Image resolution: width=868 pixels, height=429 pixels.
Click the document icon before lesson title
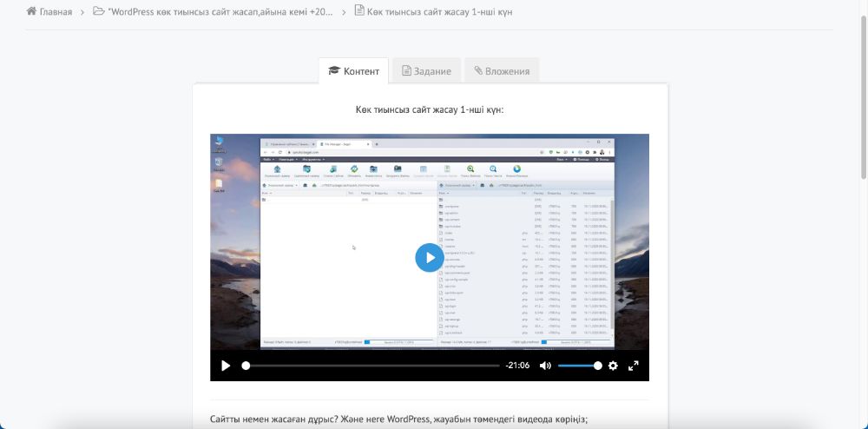pyautogui.click(x=359, y=11)
